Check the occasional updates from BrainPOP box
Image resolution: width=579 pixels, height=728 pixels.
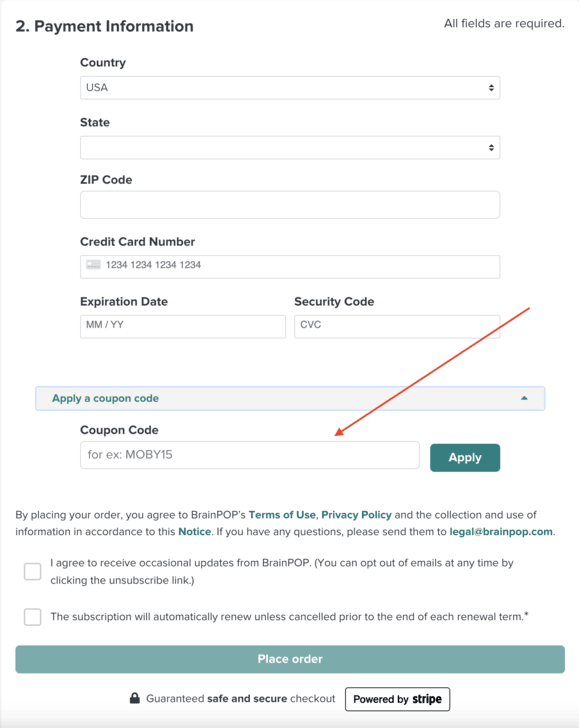pos(33,571)
